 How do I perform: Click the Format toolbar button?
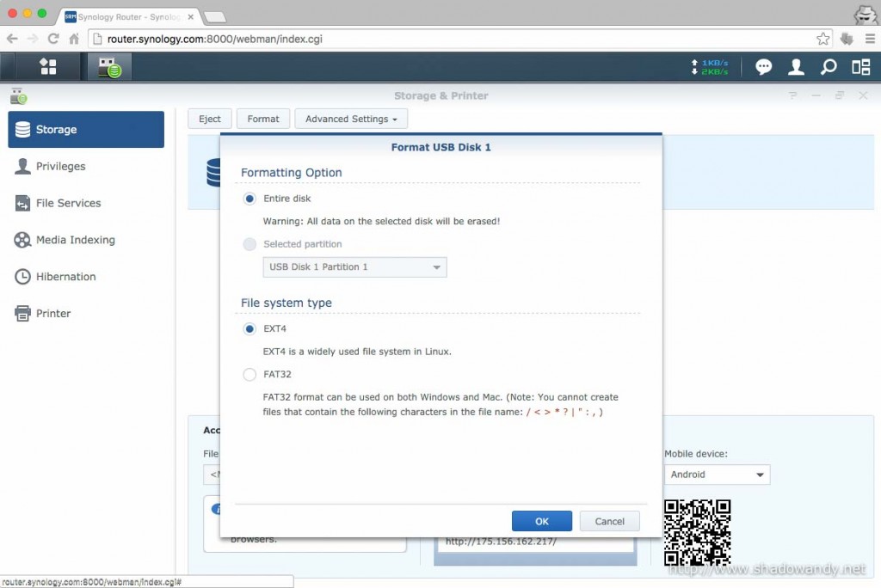tap(263, 119)
